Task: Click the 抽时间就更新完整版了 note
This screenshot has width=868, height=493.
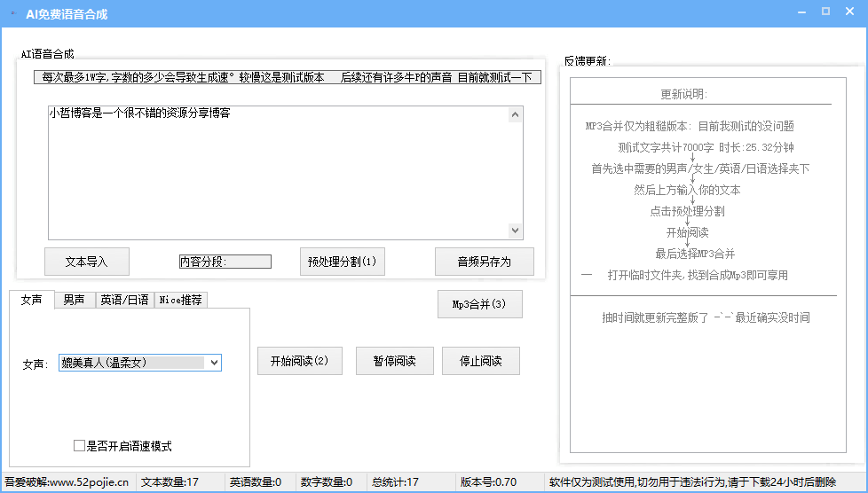Action: tap(706, 317)
